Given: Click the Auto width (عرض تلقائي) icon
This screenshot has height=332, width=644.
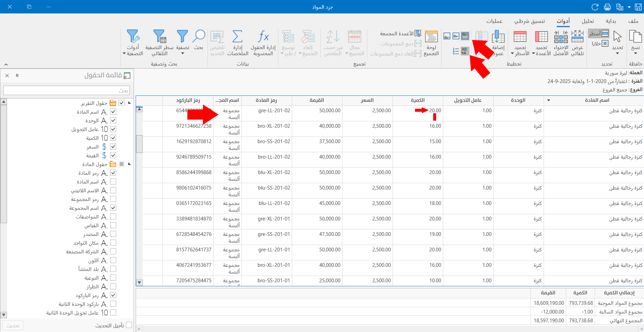Looking at the screenshot, I should [578, 37].
